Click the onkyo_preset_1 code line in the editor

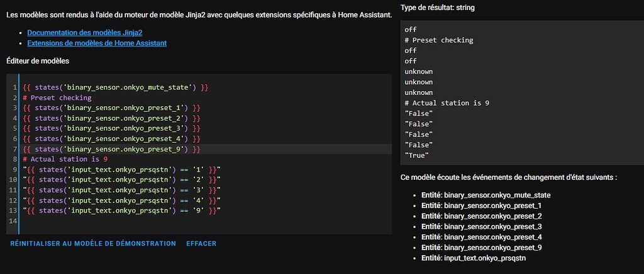click(x=111, y=108)
